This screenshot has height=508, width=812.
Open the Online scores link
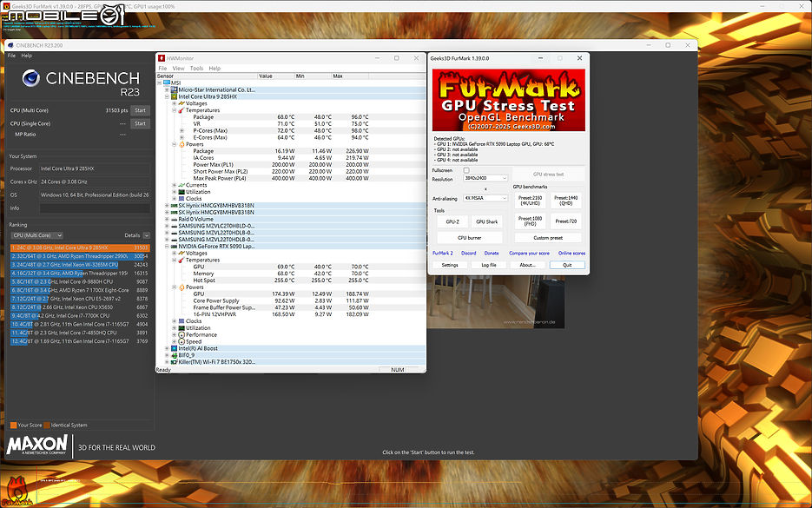point(571,254)
